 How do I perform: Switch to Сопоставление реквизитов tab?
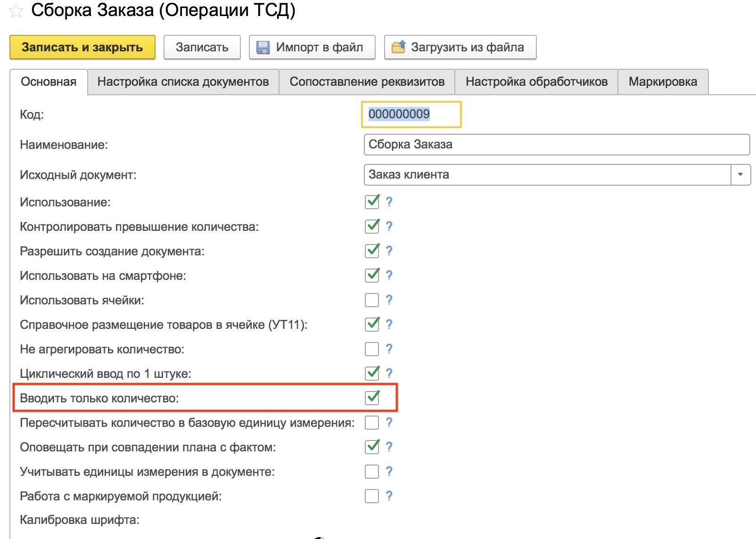tap(367, 82)
